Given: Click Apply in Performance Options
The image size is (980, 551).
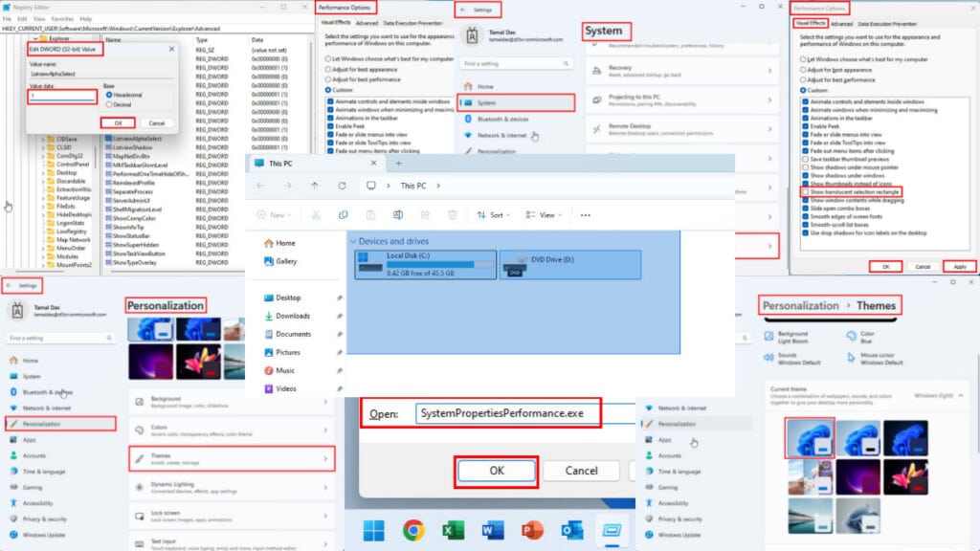Looking at the screenshot, I should (x=959, y=267).
